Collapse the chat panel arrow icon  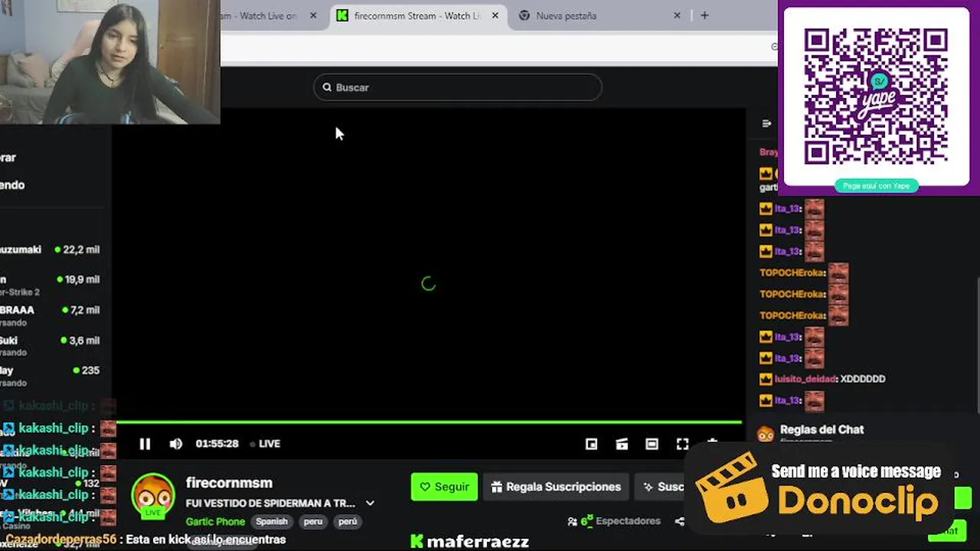click(766, 123)
